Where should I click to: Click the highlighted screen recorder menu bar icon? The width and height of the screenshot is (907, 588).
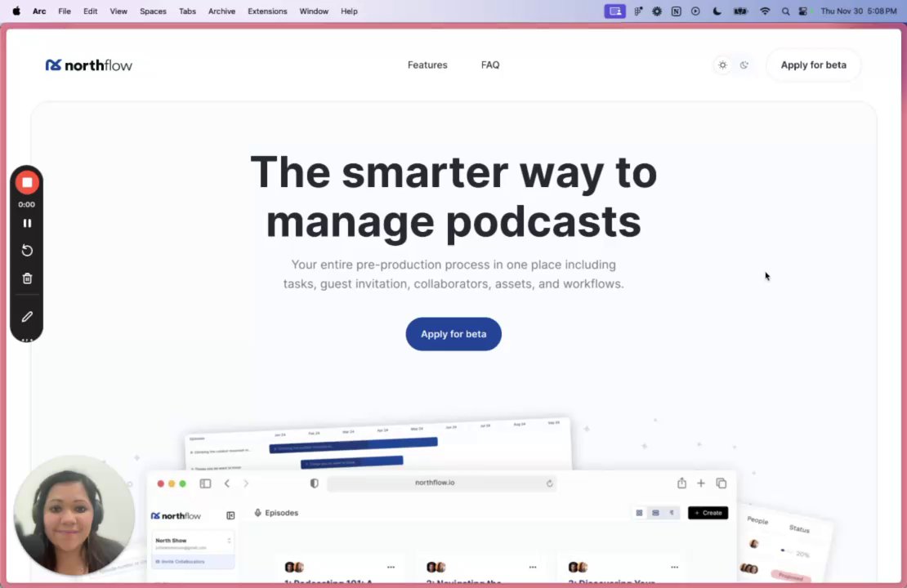[615, 11]
